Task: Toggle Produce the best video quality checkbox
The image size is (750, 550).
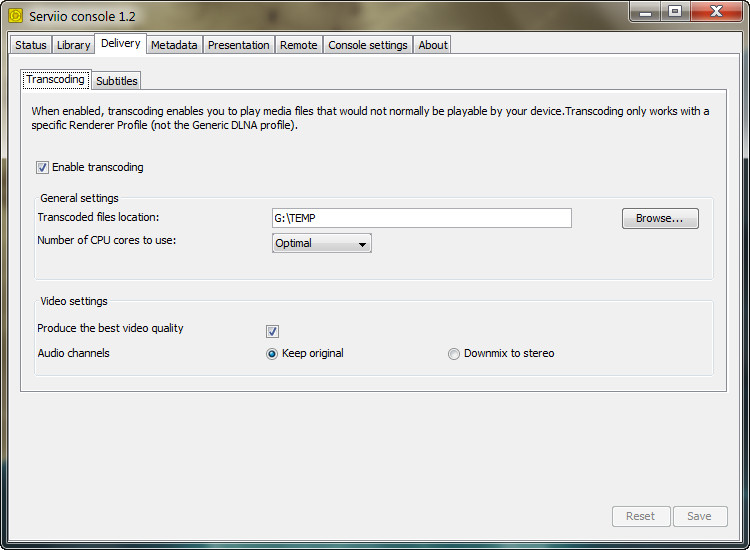Action: (272, 331)
